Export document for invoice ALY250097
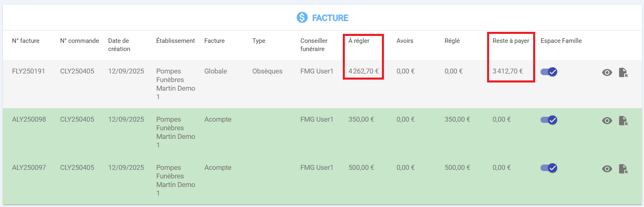The width and height of the screenshot is (644, 207). click(x=623, y=169)
